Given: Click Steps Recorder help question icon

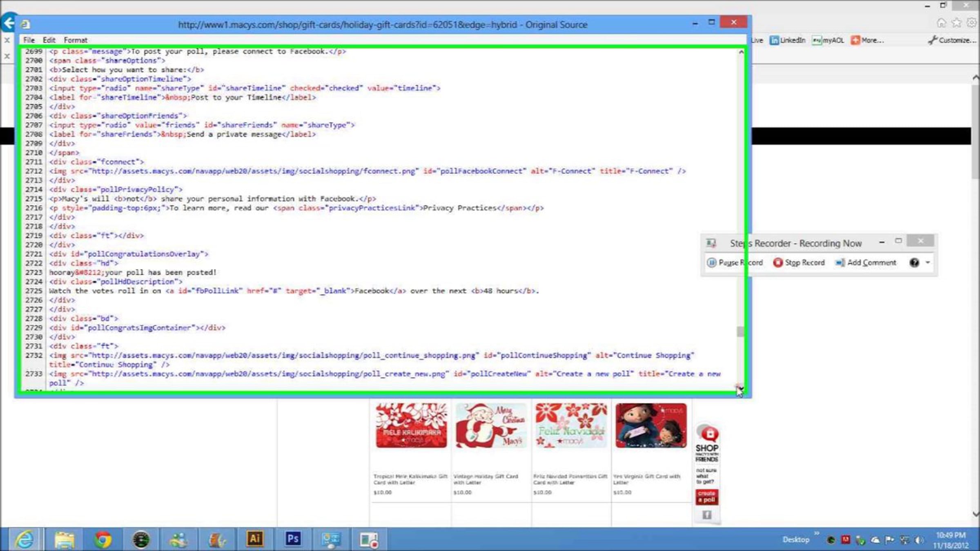Looking at the screenshot, I should 914,262.
